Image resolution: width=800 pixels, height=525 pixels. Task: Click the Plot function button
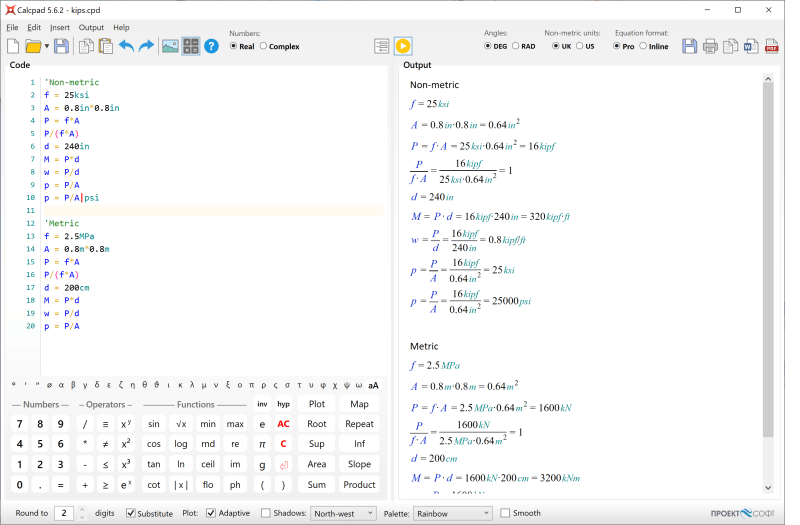click(x=317, y=404)
